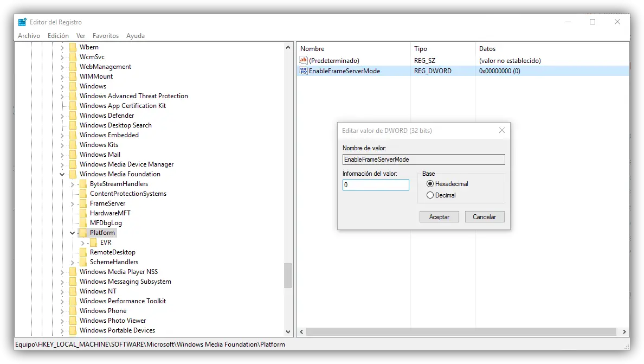The width and height of the screenshot is (644, 364).
Task: Select the RemoteDesktop folder icon
Action: tap(83, 252)
